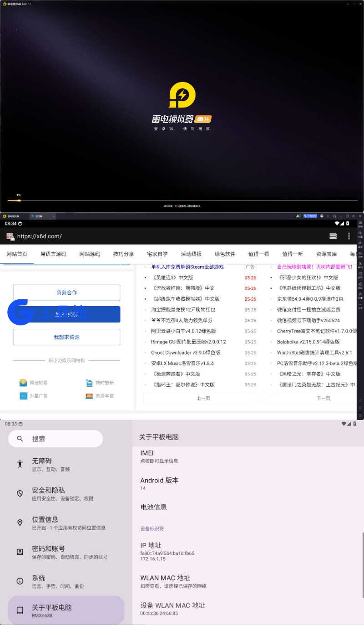The width and height of the screenshot is (364, 625).
Task: Click the 少量广告 feature icon
Action: click(23, 395)
